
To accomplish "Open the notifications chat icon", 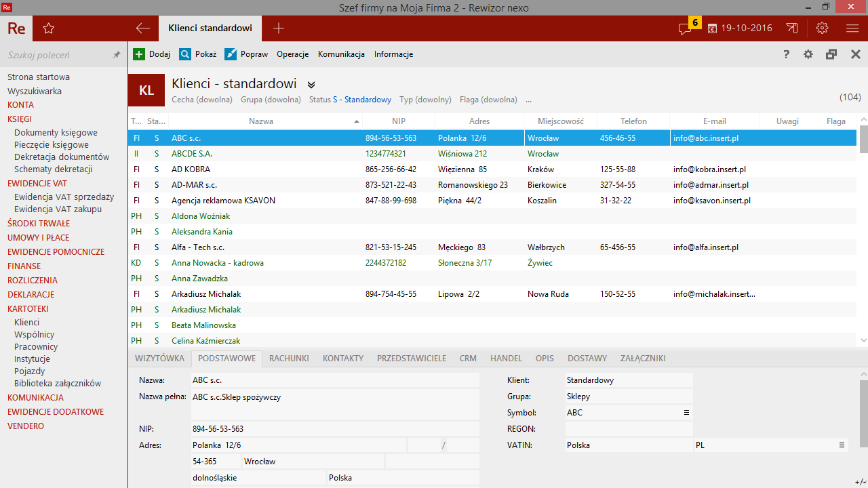I will coord(685,28).
